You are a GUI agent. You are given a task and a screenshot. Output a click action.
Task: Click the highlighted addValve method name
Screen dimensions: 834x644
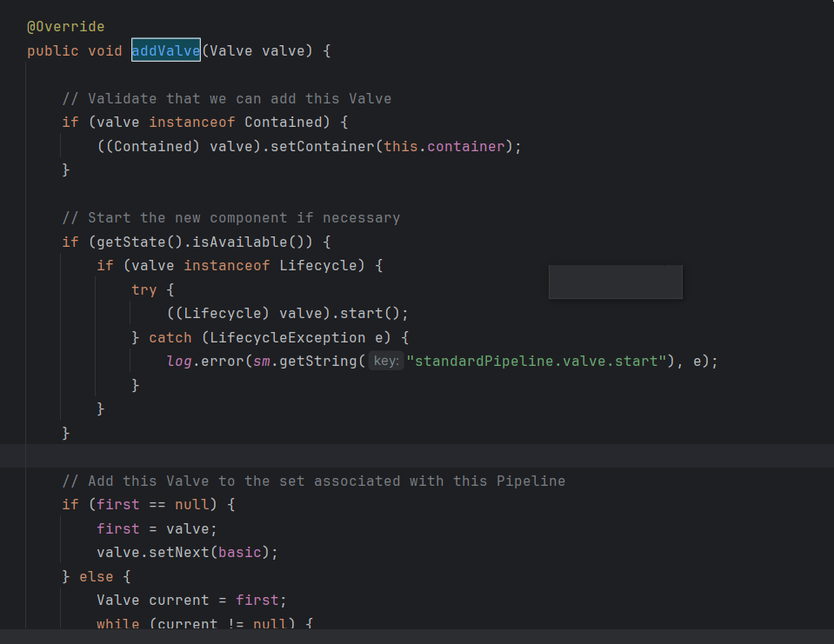pyautogui.click(x=166, y=50)
